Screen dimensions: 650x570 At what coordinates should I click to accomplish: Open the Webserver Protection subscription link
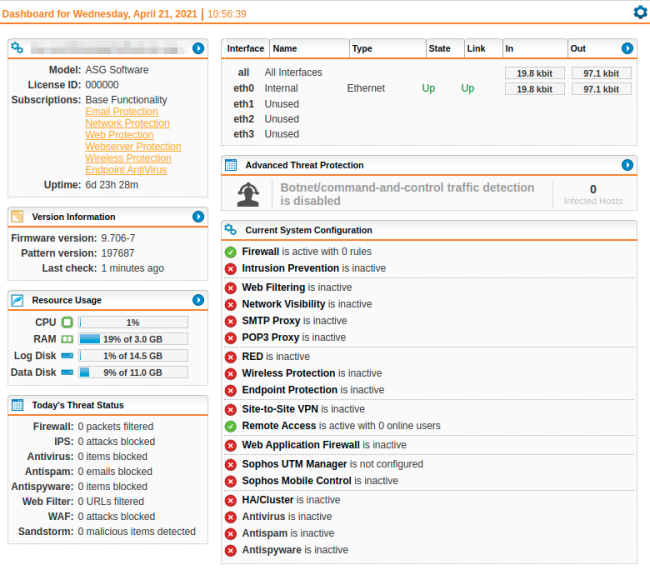tap(133, 147)
